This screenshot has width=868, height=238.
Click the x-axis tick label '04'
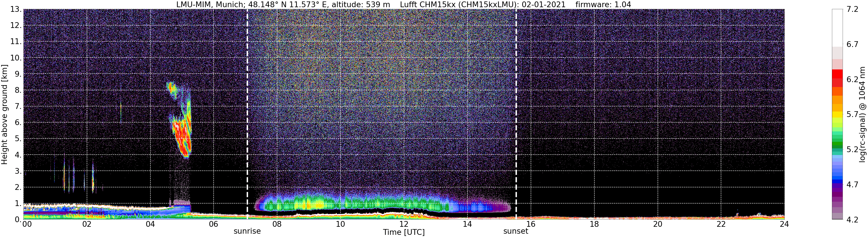point(150,224)
